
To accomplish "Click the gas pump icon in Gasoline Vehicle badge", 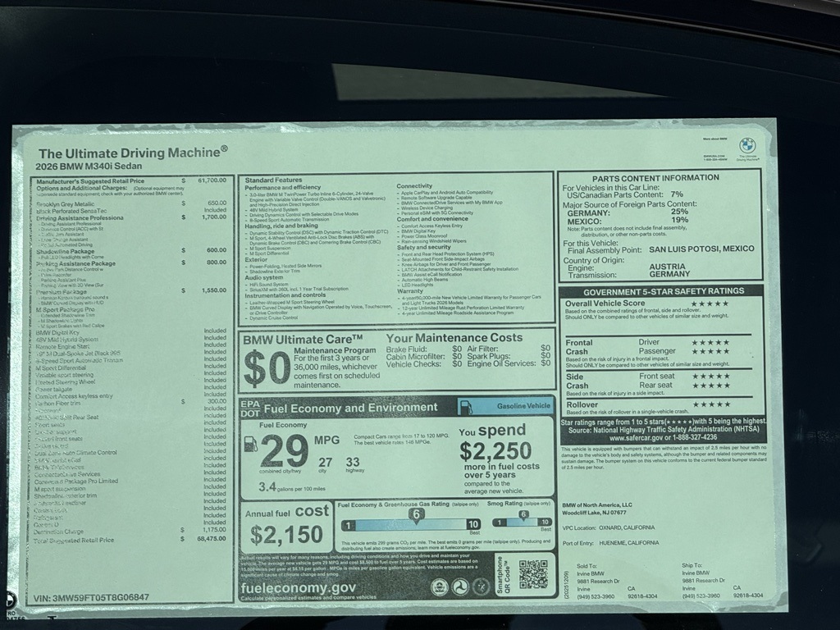I will coord(465,406).
